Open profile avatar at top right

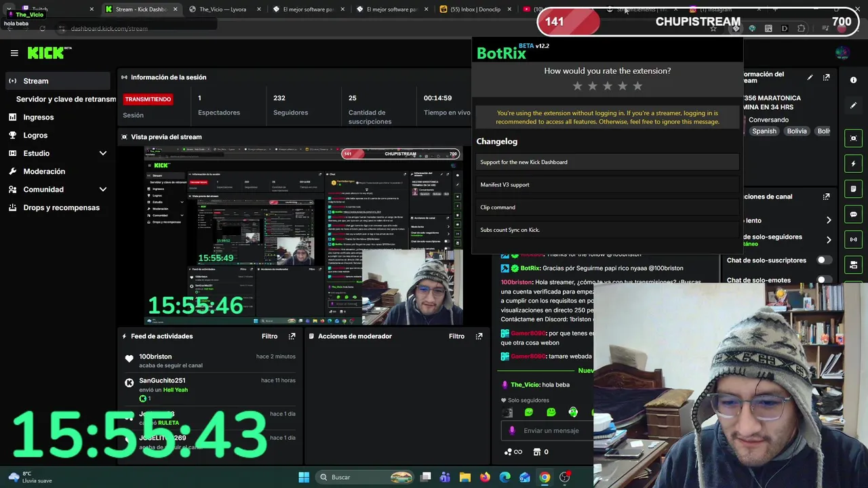tap(842, 53)
